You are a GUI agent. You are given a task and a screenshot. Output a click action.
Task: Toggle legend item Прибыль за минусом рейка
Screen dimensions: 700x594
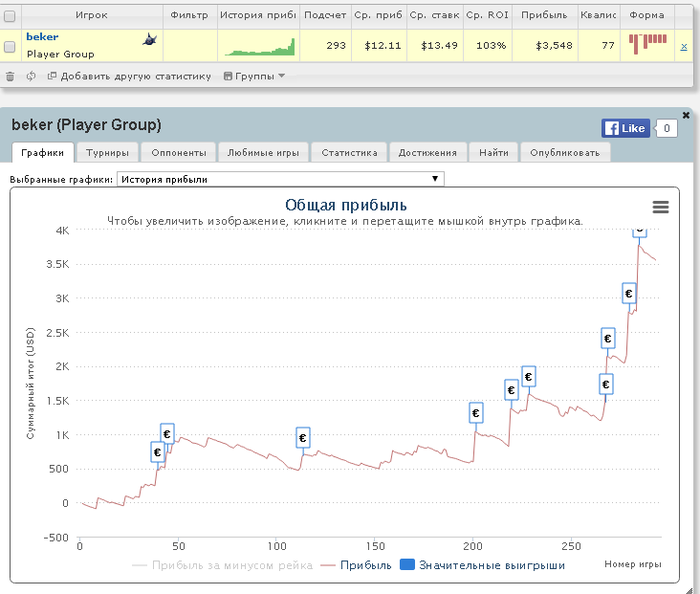pyautogui.click(x=222, y=565)
